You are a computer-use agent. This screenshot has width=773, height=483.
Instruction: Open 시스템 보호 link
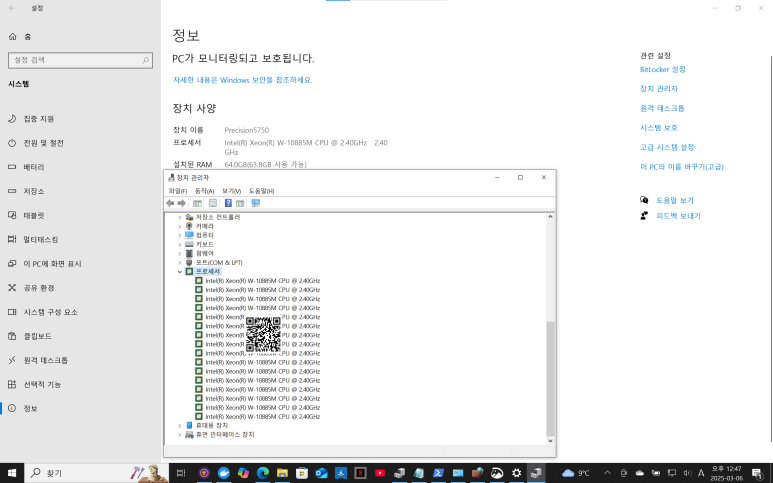(x=659, y=128)
